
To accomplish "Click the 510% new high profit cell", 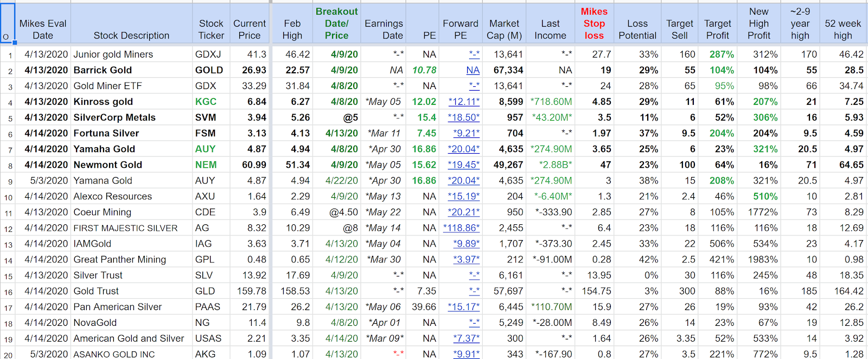I will (759, 196).
